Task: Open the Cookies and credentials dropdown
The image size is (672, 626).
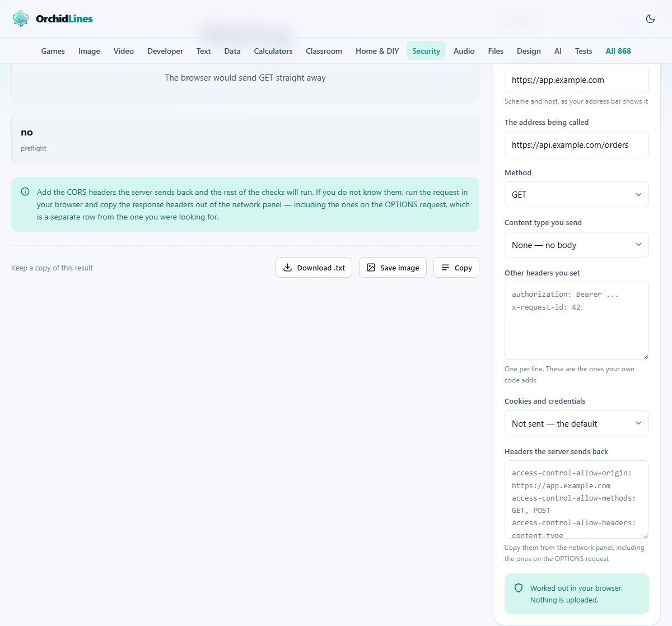Action: pos(576,423)
